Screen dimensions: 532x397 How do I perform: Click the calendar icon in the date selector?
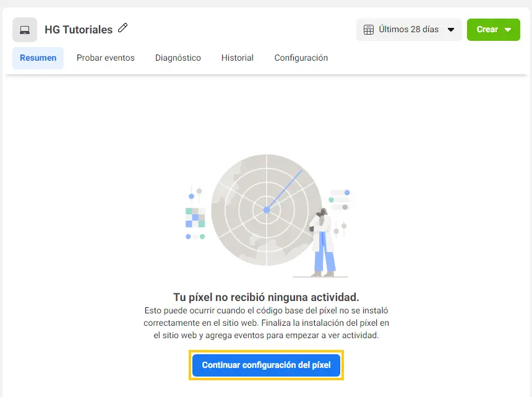pyautogui.click(x=369, y=30)
